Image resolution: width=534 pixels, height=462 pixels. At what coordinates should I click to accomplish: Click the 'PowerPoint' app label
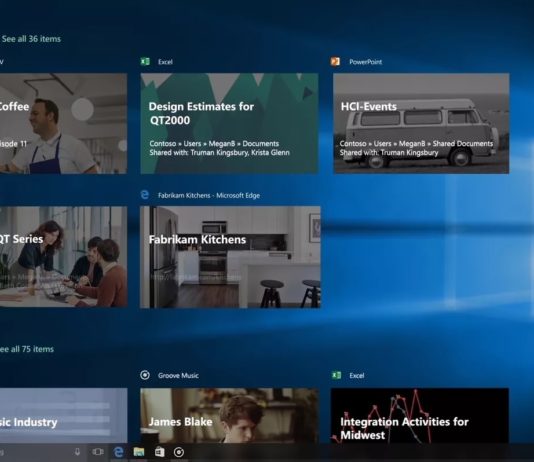[365, 62]
